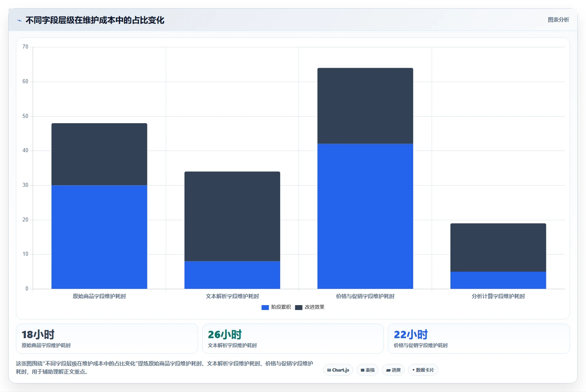Click the 表格 tag icon
Screen dimensions: 586x392
(x=363, y=370)
